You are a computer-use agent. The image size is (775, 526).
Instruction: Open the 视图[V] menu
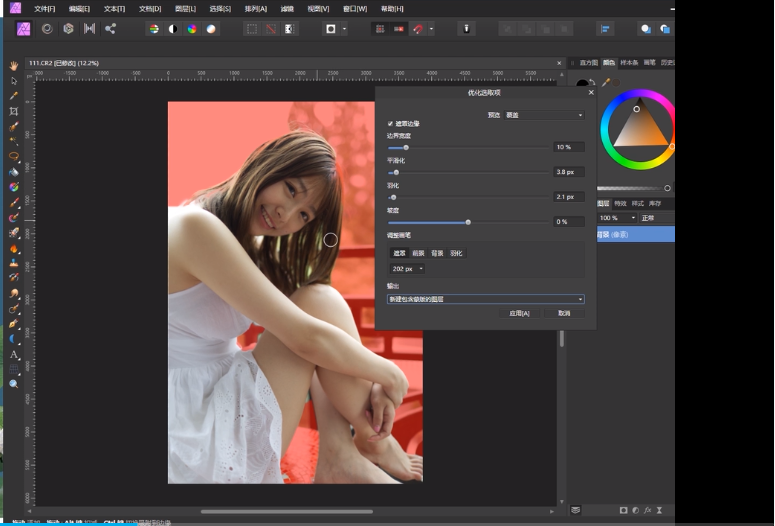318,9
